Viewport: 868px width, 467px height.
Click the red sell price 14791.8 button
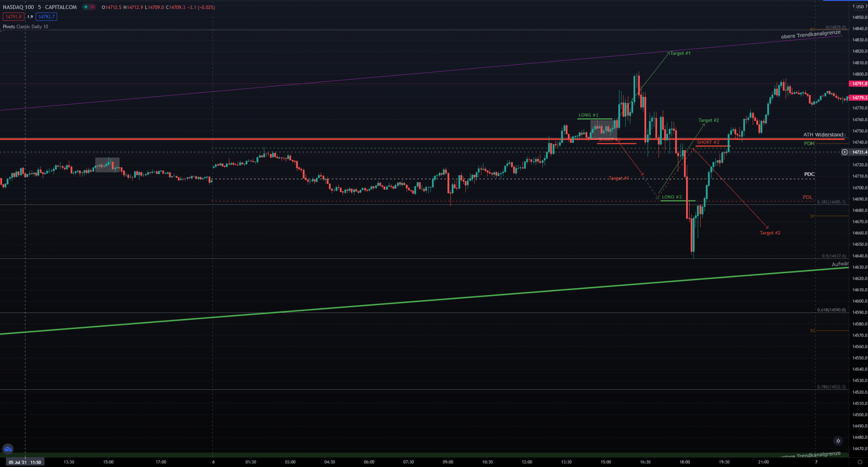point(13,17)
